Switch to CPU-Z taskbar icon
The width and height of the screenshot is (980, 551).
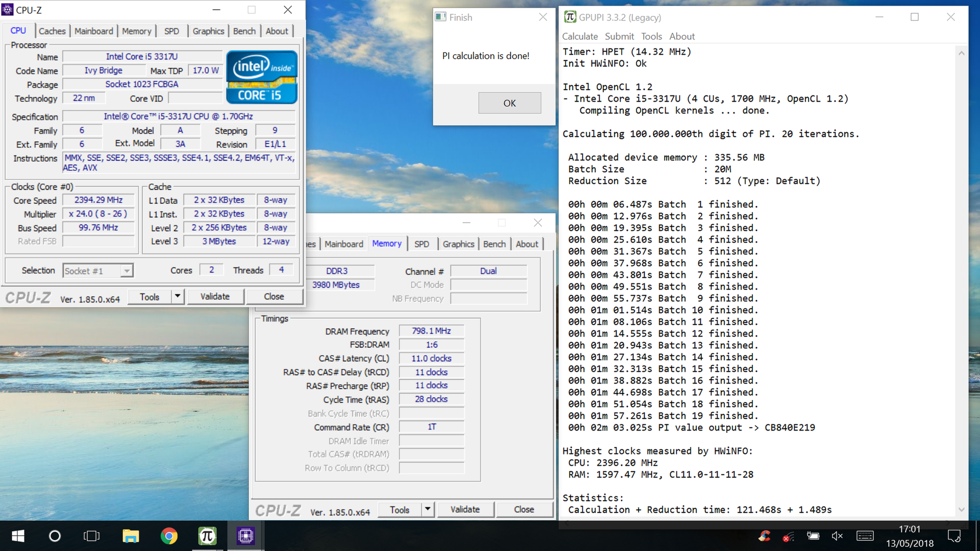point(246,536)
